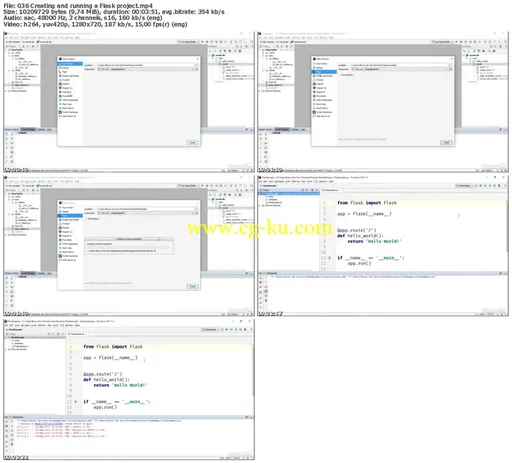Select highlighted Flask entry in third frame list

[x=70, y=216]
